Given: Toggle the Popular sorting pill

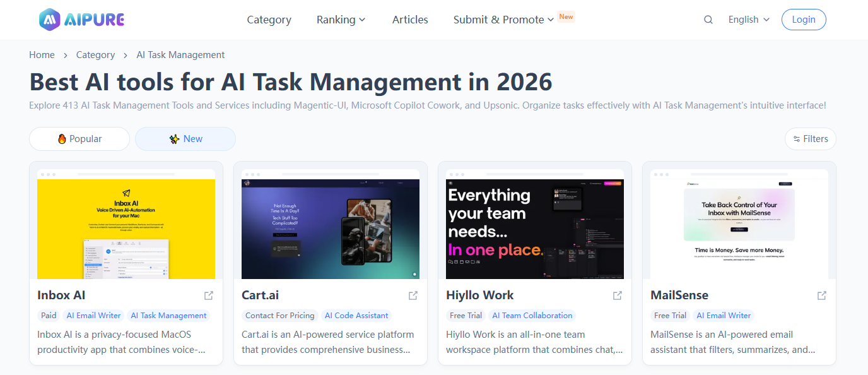Looking at the screenshot, I should (x=79, y=138).
